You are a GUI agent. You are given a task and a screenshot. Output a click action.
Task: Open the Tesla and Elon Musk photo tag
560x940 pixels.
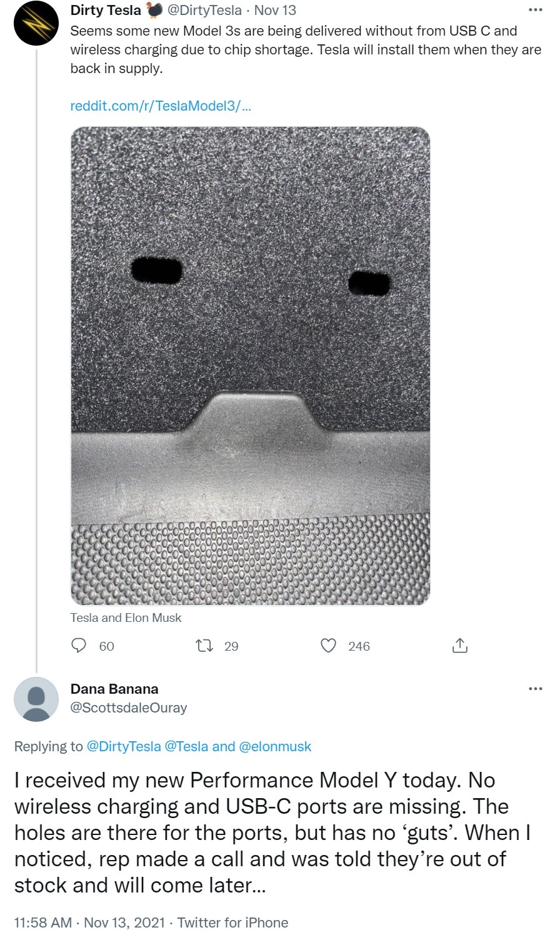pyautogui.click(x=126, y=617)
